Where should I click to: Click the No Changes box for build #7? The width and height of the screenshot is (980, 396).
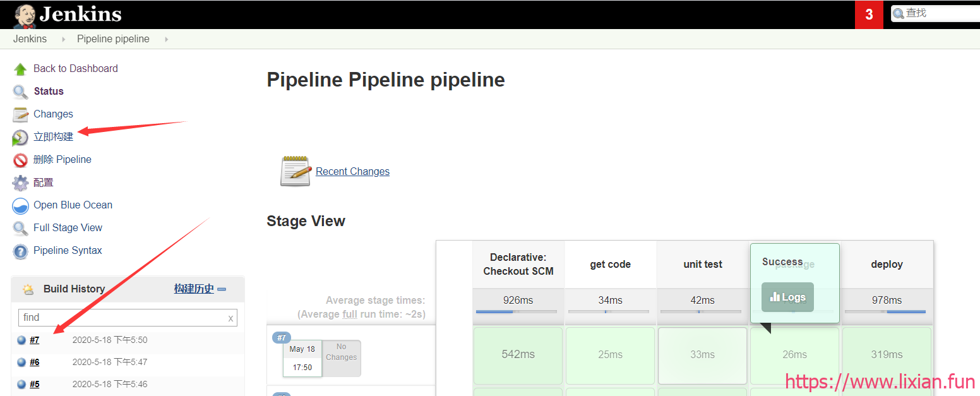342,359
